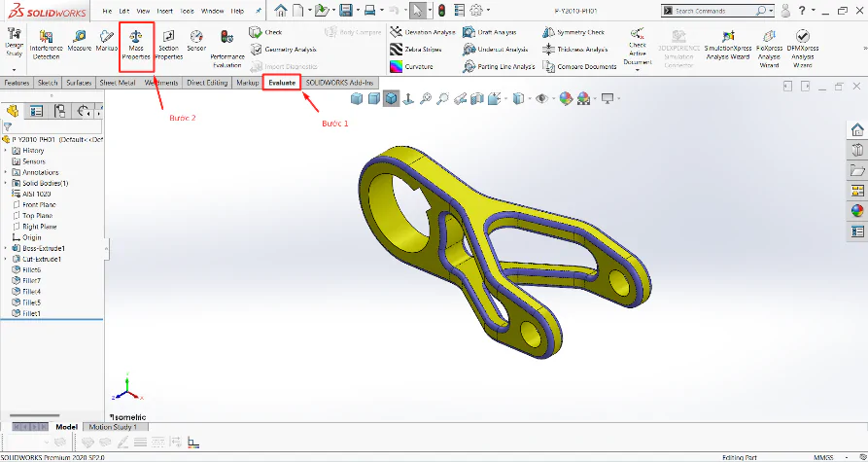This screenshot has width=868, height=462.
Task: Open Parting Line Analysis
Action: 499,66
